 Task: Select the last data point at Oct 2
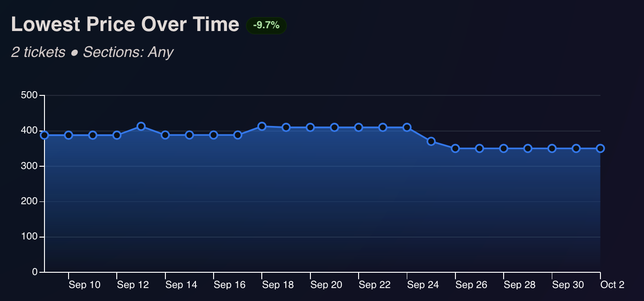[x=600, y=149]
